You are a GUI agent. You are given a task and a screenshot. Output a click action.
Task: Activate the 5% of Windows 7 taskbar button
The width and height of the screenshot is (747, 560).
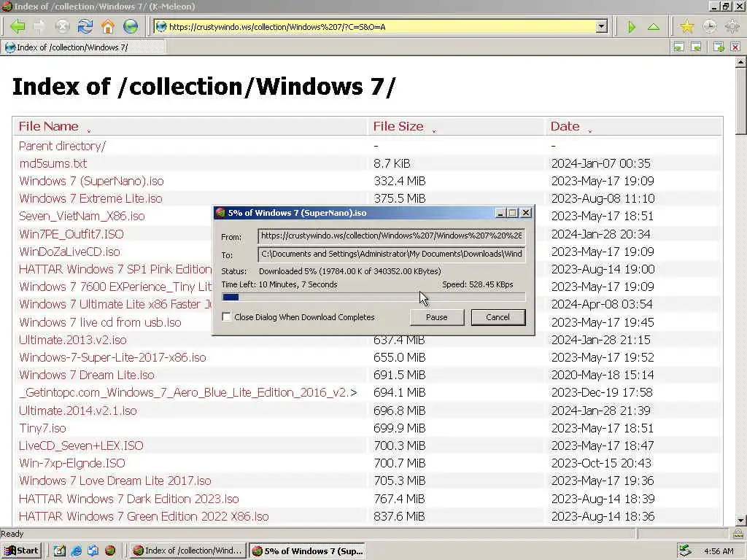307,551
